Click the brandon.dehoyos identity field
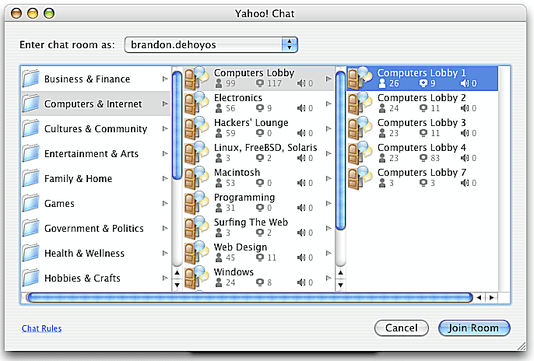Screen dimensions: 534x361 pyautogui.click(x=211, y=45)
